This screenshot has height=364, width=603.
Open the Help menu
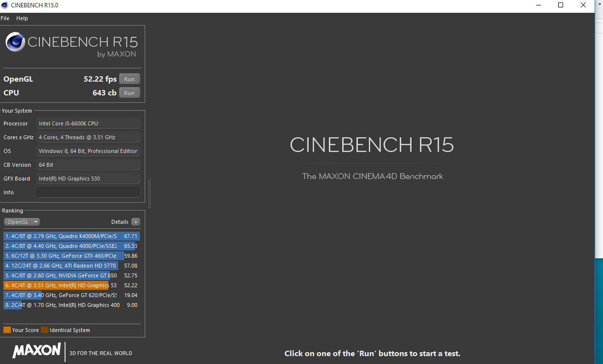22,18
